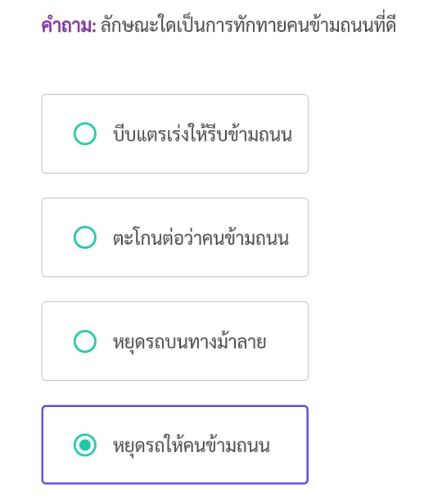Viewport: 442px width, 504px height.
Task: Select the stopping for pedestrians answer
Action: tap(191, 445)
